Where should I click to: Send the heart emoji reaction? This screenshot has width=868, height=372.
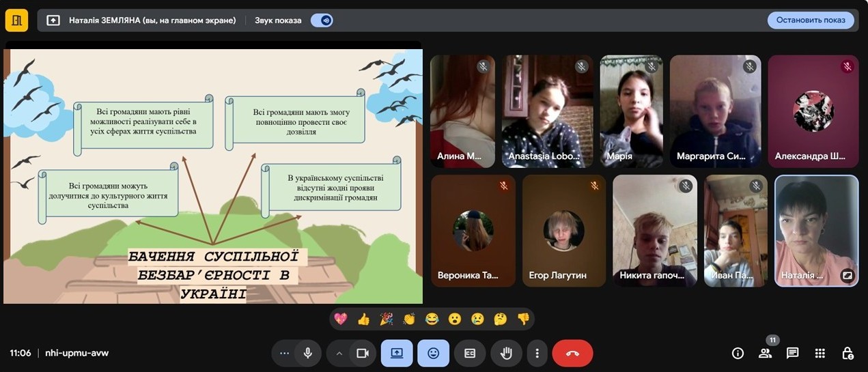pos(341,319)
